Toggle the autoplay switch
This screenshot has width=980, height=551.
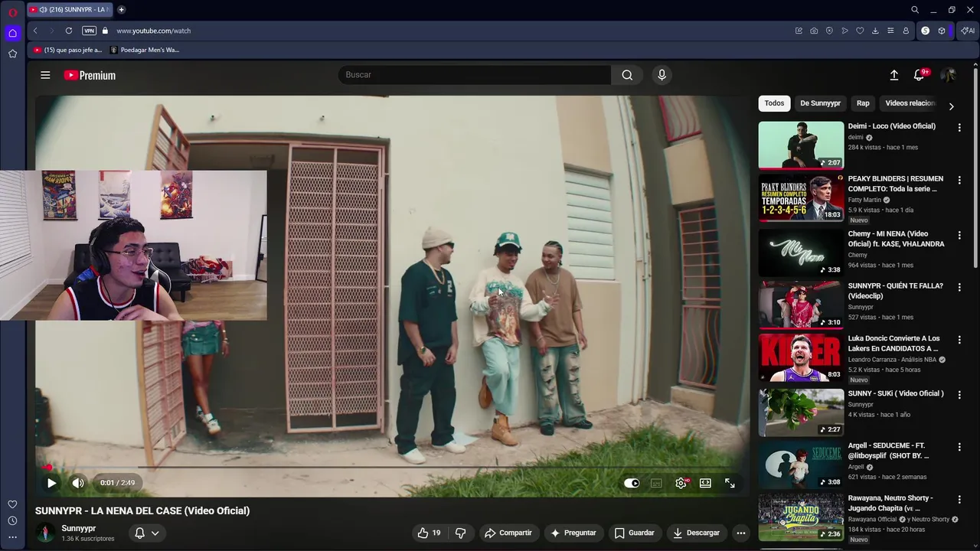click(632, 483)
